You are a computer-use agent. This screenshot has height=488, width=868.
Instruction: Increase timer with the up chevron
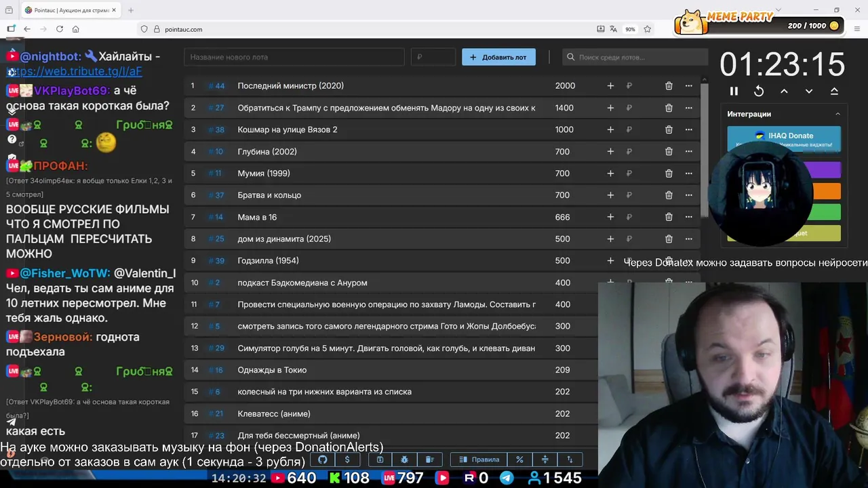click(x=784, y=91)
